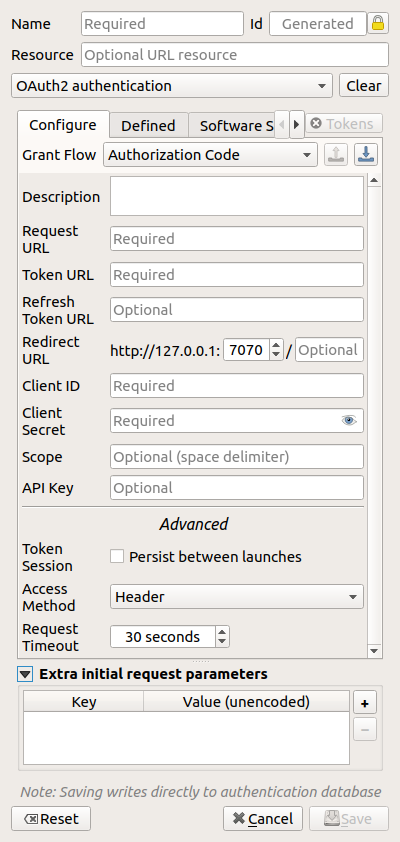400x842 pixels.
Task: Click the scroll up arrow of configuration panel
Action: (x=374, y=180)
